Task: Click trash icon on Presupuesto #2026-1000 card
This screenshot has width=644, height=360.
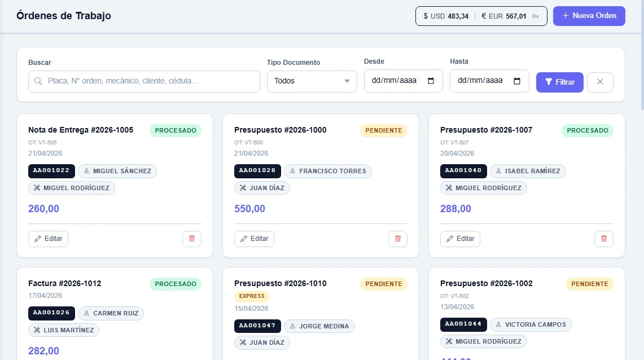Action: pyautogui.click(x=397, y=239)
